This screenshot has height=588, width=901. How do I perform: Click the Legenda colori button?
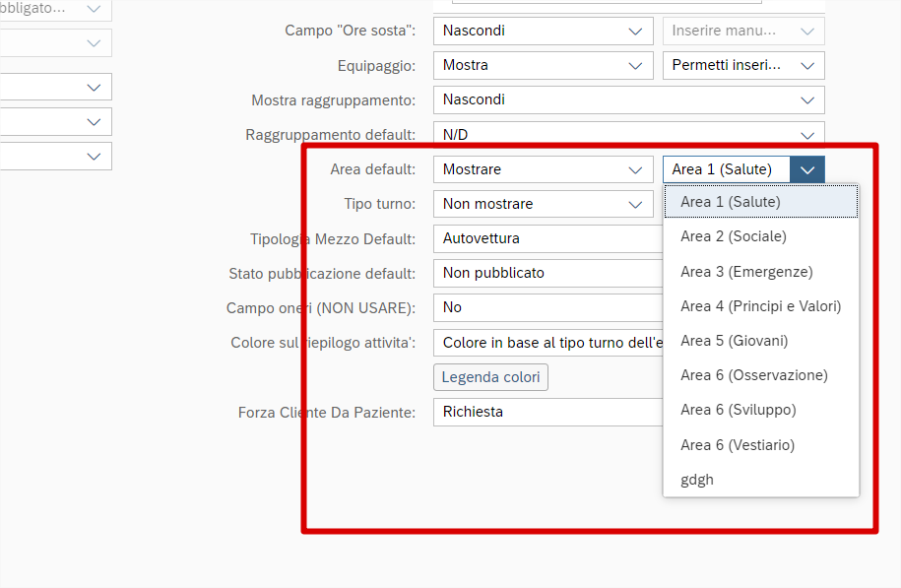pyautogui.click(x=490, y=377)
